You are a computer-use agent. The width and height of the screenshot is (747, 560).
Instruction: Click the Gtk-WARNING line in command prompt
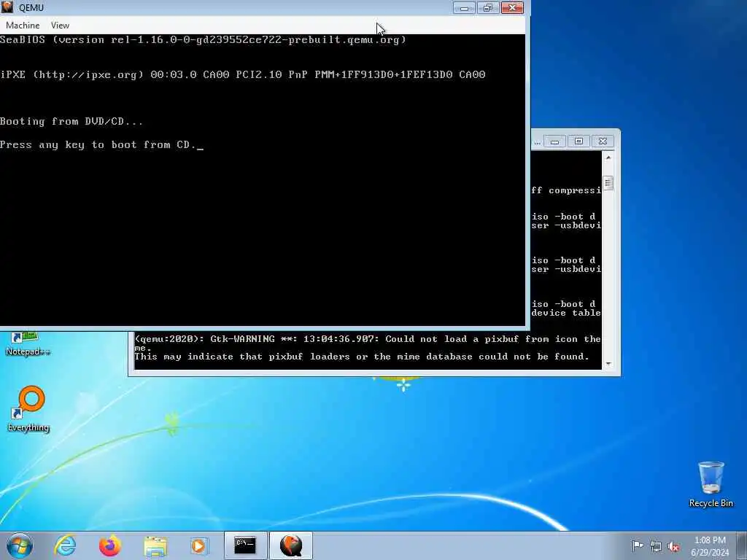point(368,339)
